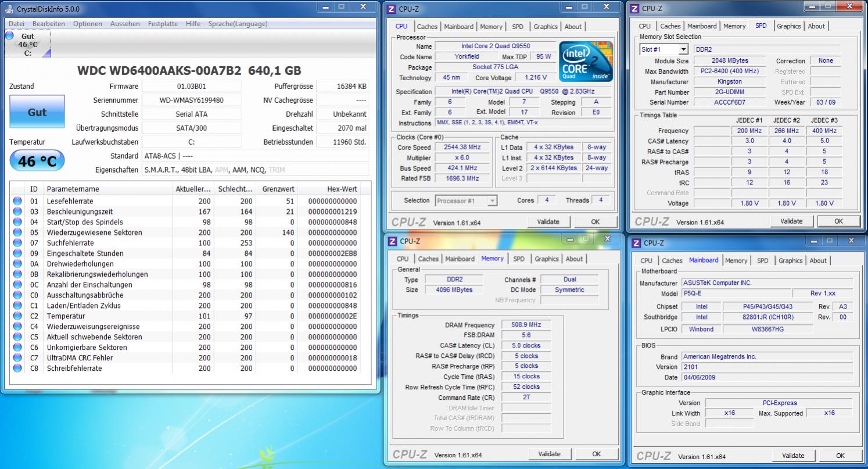
Task: Click the Parametername column header
Action: click(107, 189)
